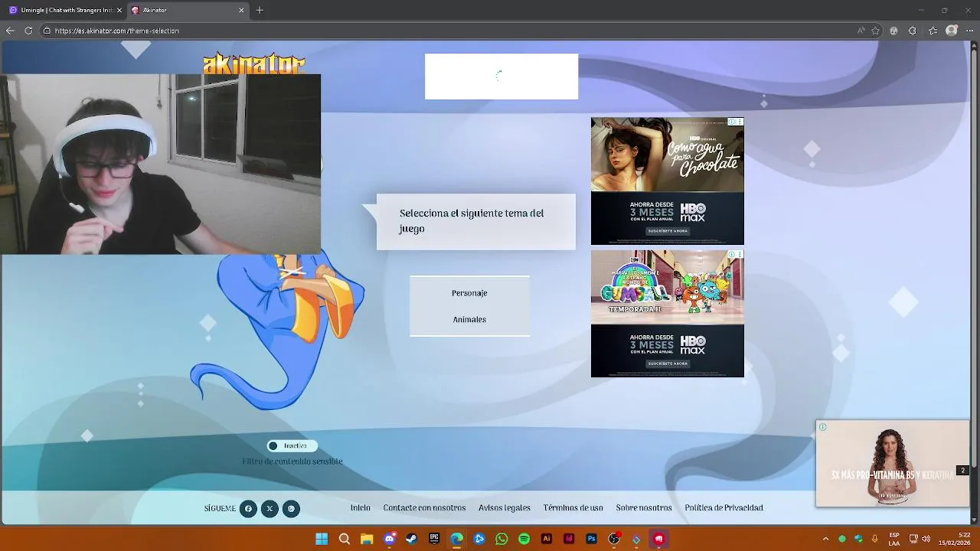Launch Adobe Photoshop from taskbar
The width and height of the screenshot is (980, 551).
[591, 539]
